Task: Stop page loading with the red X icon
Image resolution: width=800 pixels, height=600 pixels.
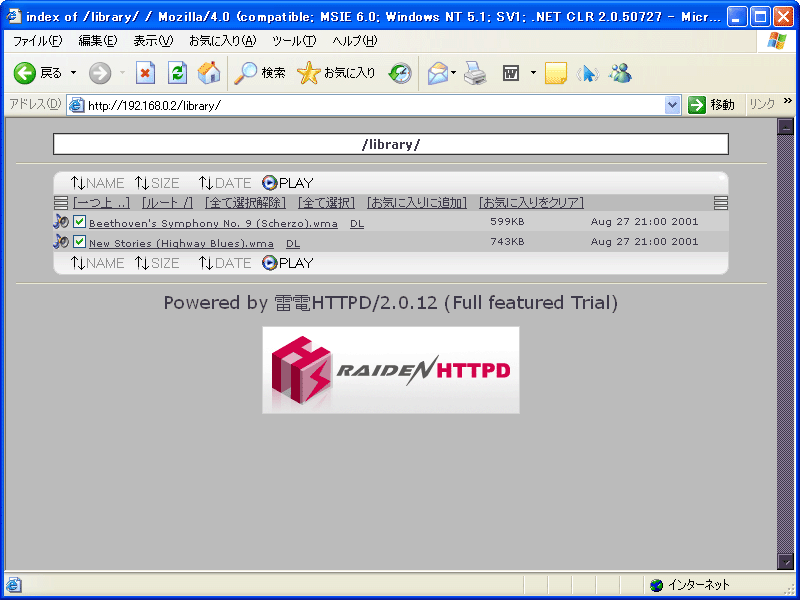Action: (145, 73)
